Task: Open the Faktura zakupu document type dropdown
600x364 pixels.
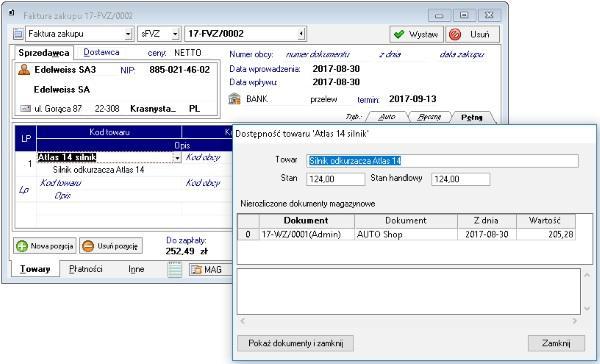Action: tap(128, 34)
